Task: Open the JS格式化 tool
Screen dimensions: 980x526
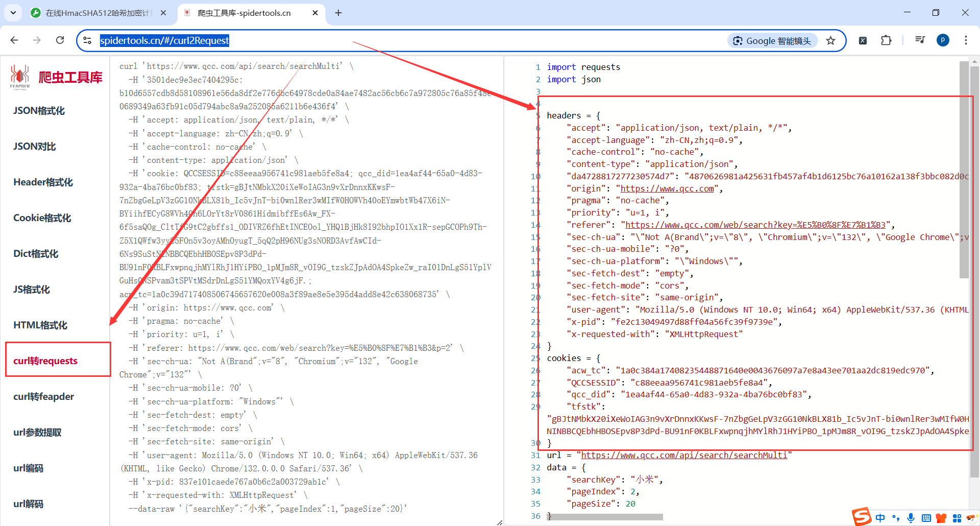Action: [x=32, y=290]
